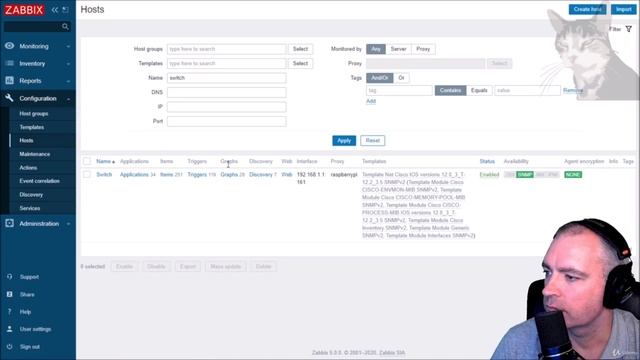Select Proxy in Monitored by
640x360 pixels.
423,49
